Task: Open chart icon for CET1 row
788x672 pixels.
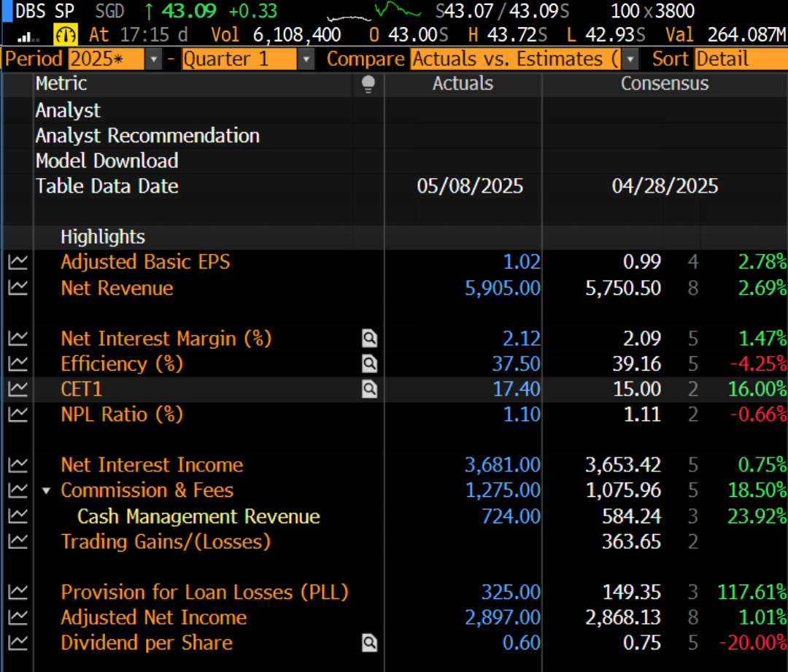Action: tap(18, 388)
